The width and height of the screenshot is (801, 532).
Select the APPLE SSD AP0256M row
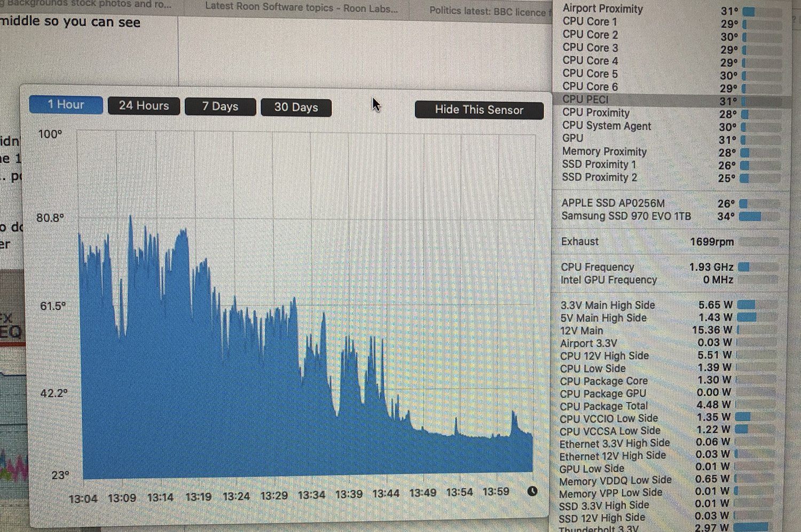671,203
